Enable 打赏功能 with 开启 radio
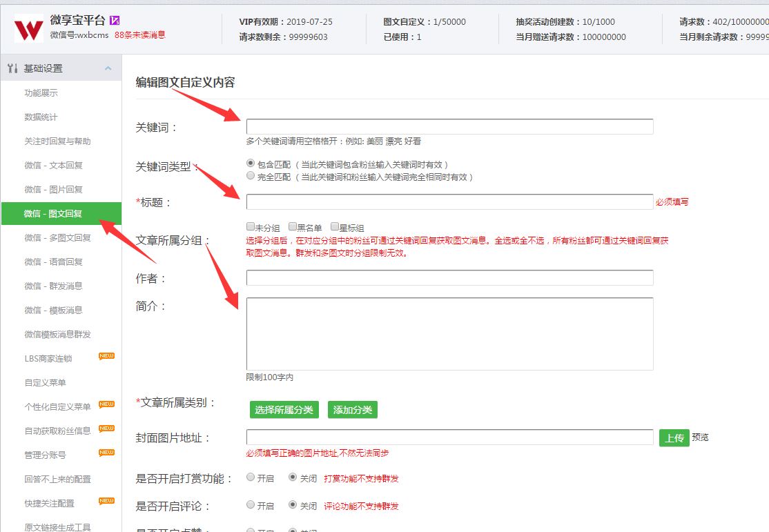 point(251,477)
